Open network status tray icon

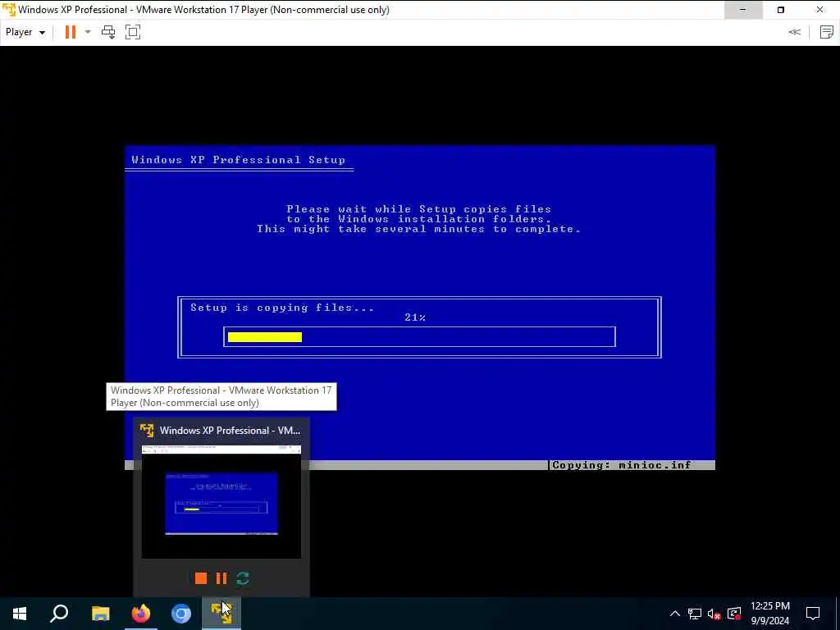pos(695,614)
